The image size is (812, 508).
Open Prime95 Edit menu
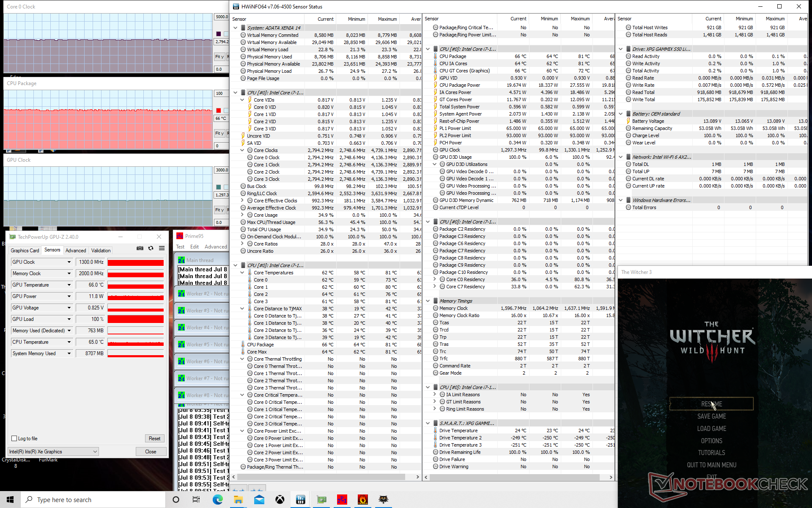coord(195,247)
